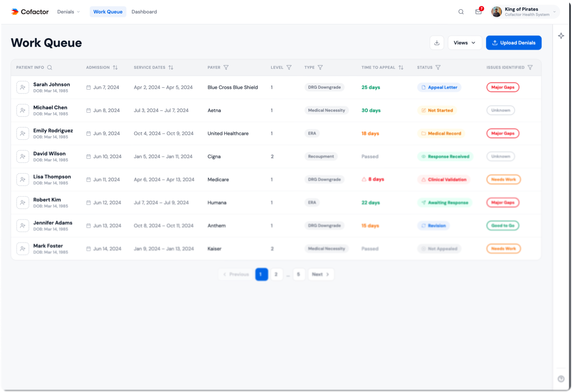572x392 pixels.
Task: Expand the user account chevron
Action: [555, 12]
